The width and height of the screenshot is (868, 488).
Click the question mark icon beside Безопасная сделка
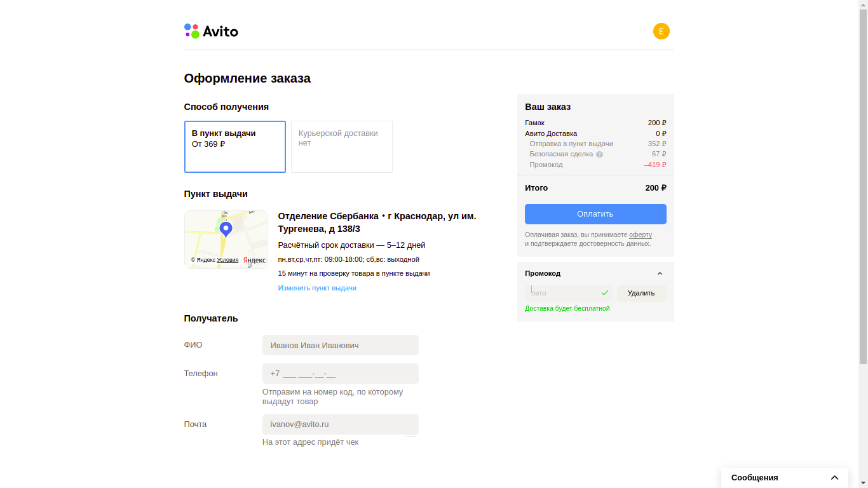point(599,154)
